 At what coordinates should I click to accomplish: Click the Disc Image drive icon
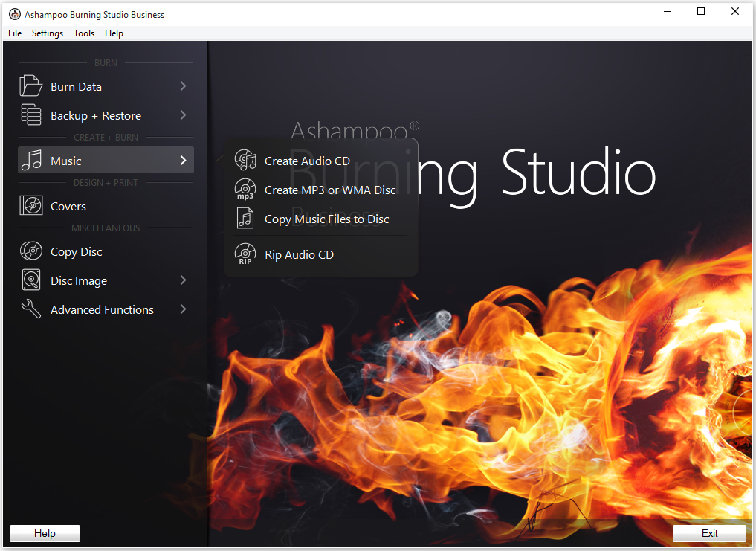click(31, 280)
